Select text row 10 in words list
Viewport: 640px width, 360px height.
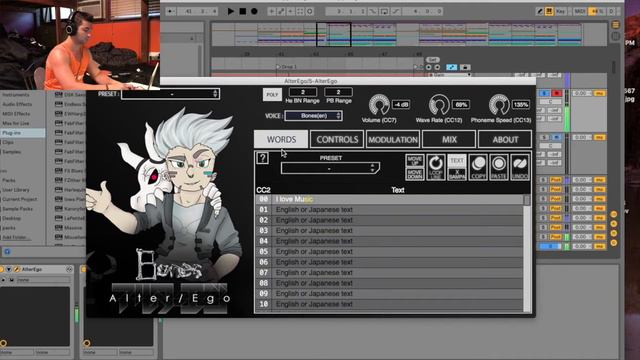(389, 304)
